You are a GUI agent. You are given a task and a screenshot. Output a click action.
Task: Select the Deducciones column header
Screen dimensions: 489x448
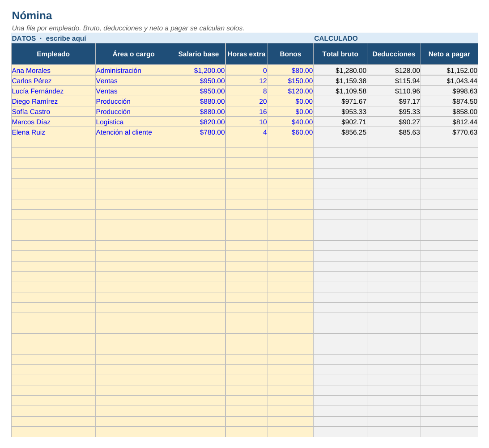click(x=394, y=54)
